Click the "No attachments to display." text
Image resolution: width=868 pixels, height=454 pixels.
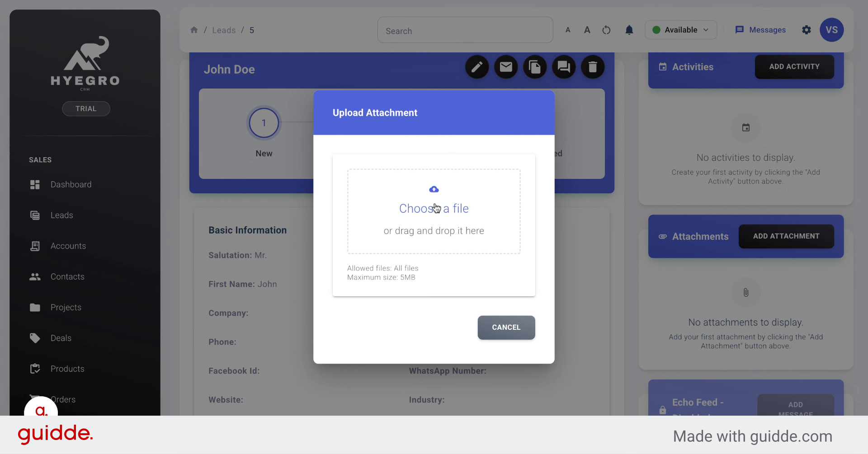pos(746,323)
